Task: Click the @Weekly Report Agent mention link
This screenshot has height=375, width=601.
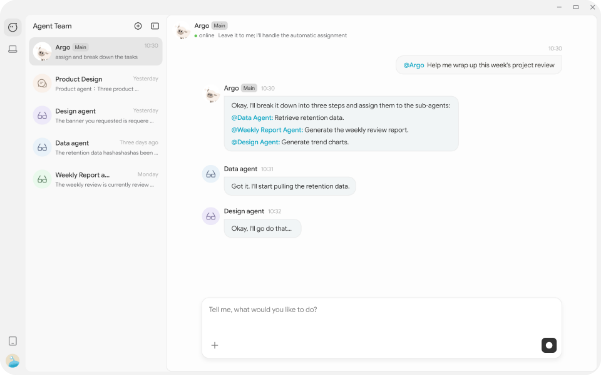Action: (x=267, y=130)
